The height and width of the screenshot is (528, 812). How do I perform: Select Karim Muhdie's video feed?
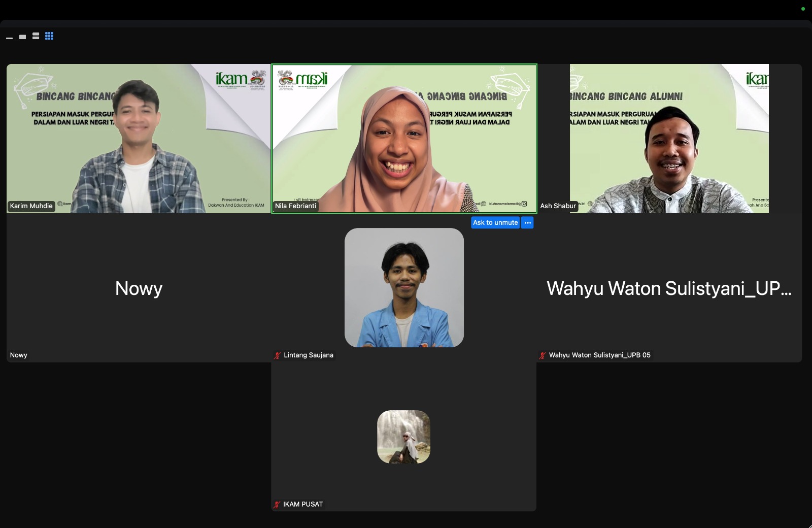pos(138,138)
